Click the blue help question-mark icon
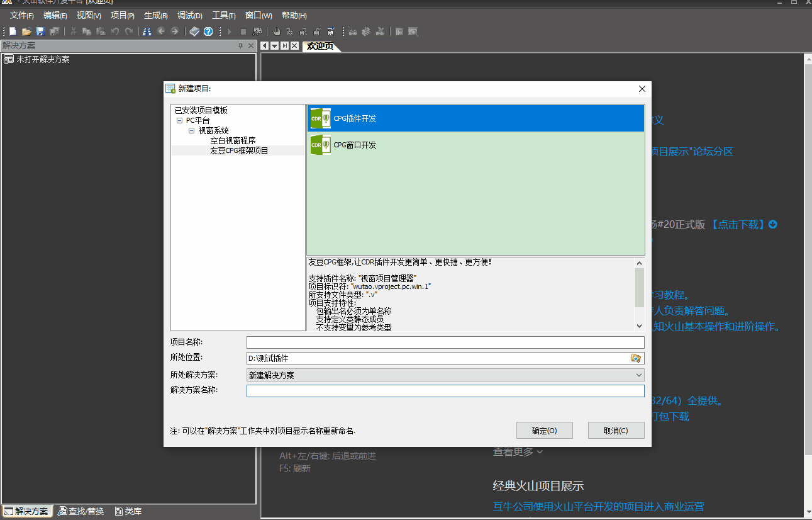 click(208, 31)
